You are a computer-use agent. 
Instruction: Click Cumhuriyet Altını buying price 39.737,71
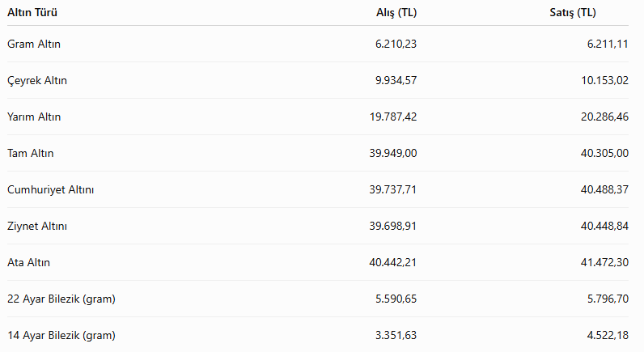point(392,190)
